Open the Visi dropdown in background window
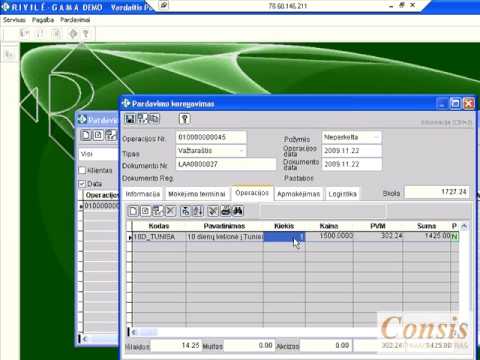This screenshot has width=480, height=360. [99, 154]
